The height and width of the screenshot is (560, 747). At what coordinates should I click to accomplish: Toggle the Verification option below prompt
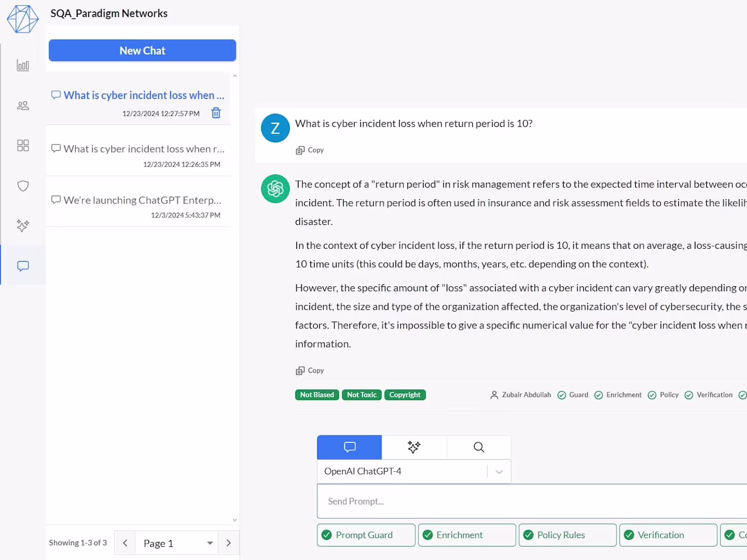tap(668, 535)
